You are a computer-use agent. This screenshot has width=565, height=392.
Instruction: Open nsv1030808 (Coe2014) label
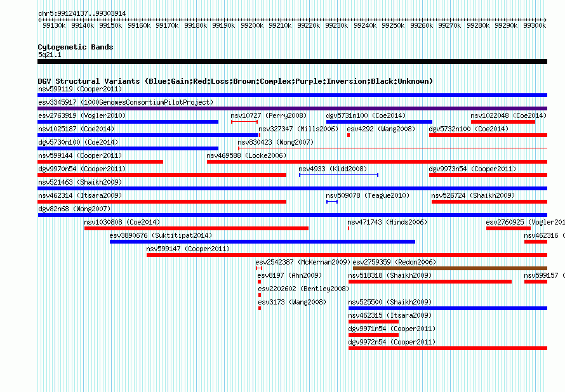(122, 222)
